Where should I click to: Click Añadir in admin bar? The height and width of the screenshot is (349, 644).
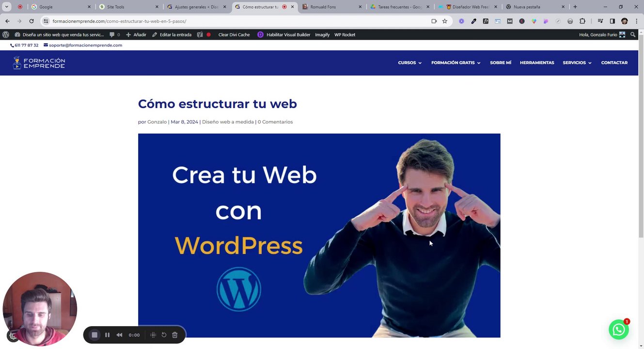tap(136, 35)
